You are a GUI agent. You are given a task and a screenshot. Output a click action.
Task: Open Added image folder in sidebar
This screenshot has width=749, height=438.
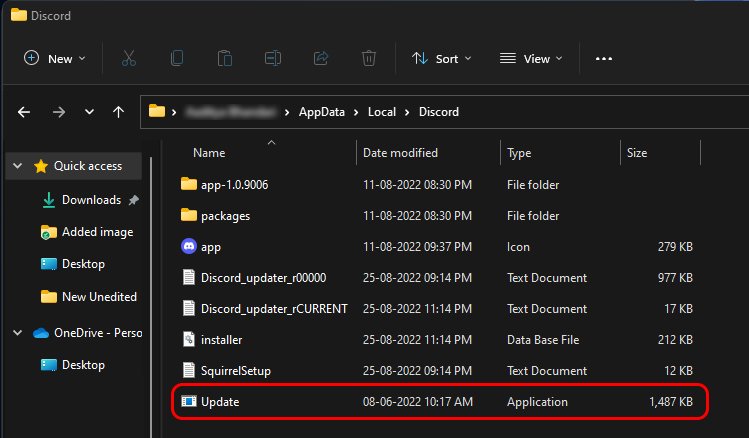coord(97,232)
